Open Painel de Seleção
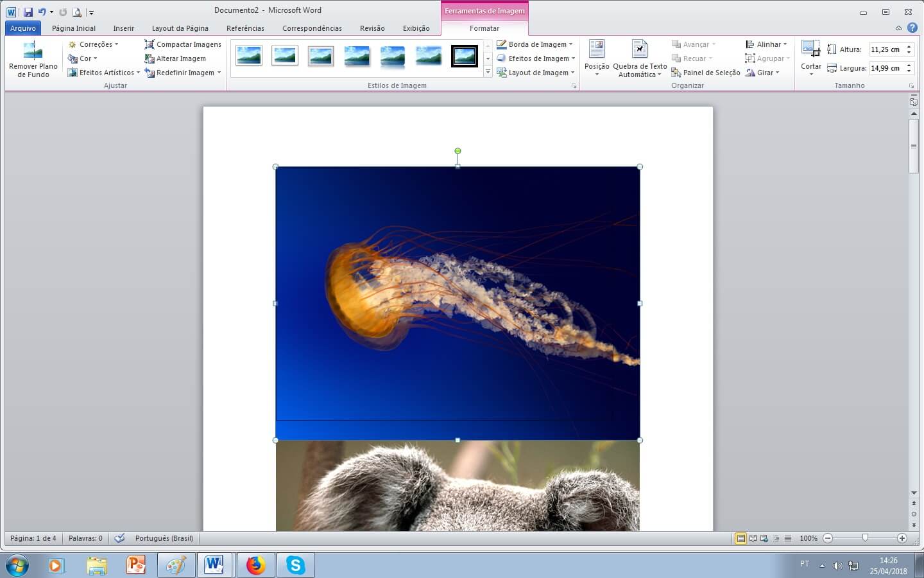This screenshot has width=924, height=578. coord(705,73)
